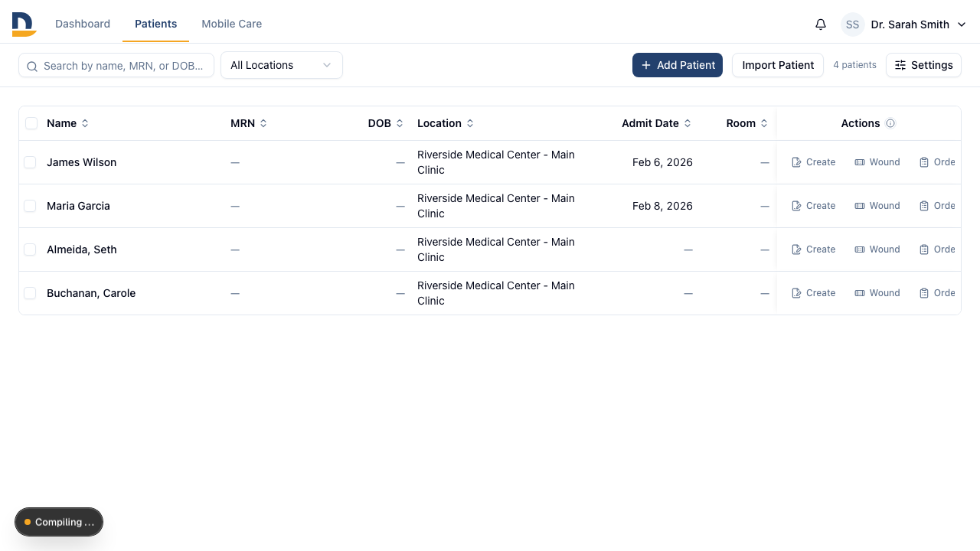Click the Actions column info icon

click(890, 123)
